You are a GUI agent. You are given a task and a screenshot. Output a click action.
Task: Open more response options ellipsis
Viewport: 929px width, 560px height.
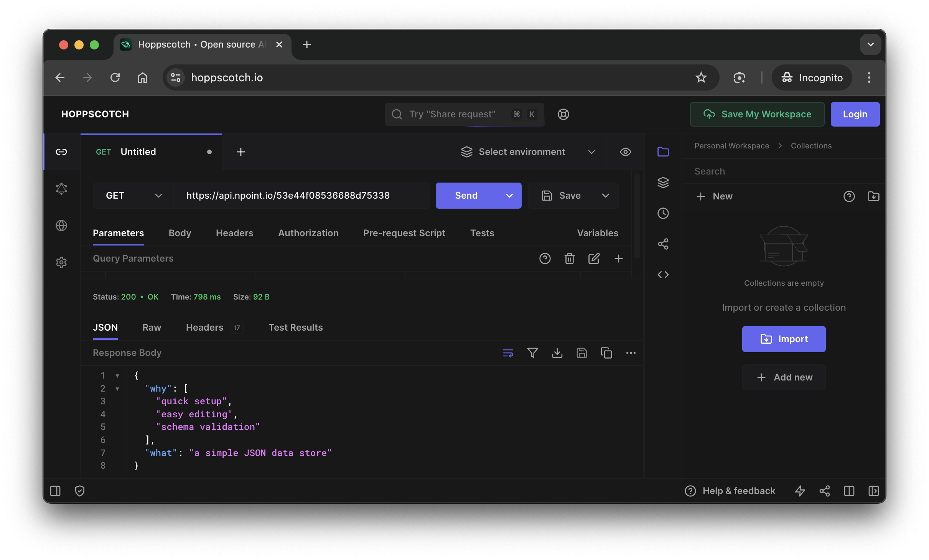tap(631, 353)
